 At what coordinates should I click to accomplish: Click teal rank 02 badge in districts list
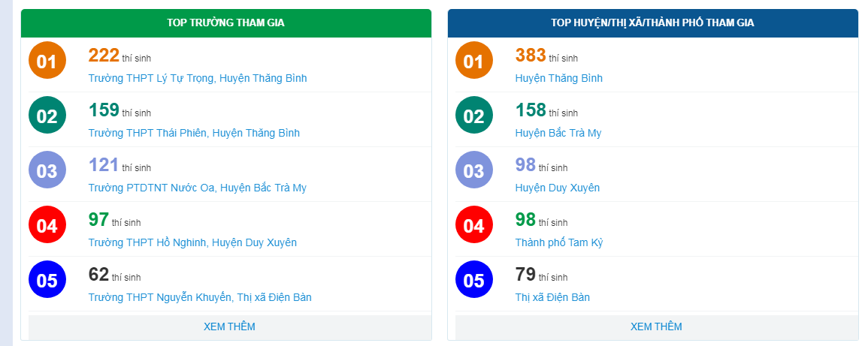(474, 115)
